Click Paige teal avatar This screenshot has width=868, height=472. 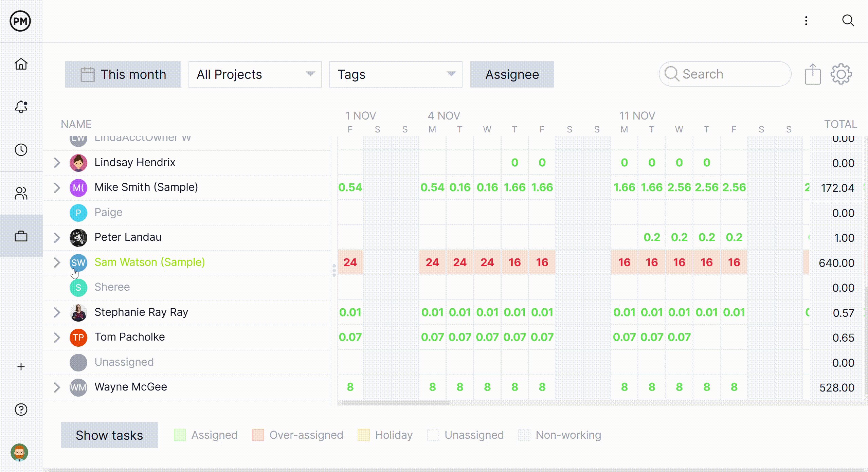click(78, 213)
